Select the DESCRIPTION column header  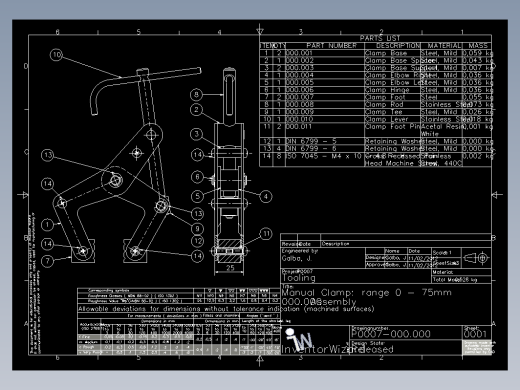click(398, 45)
